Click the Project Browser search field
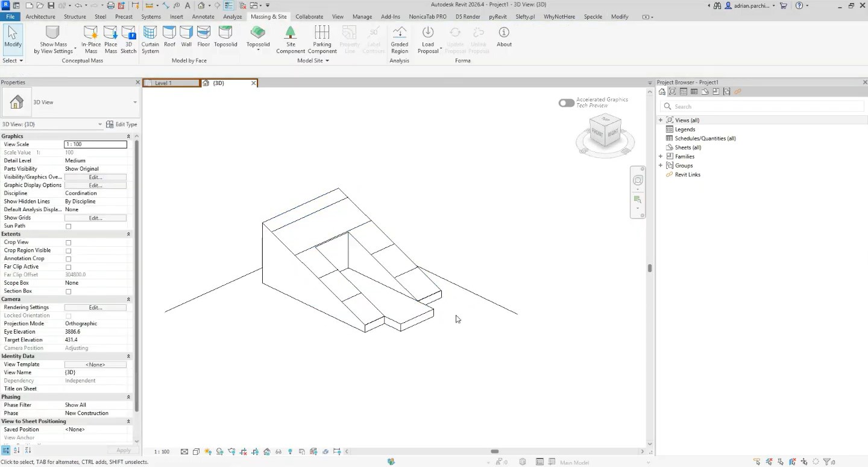 tap(763, 106)
